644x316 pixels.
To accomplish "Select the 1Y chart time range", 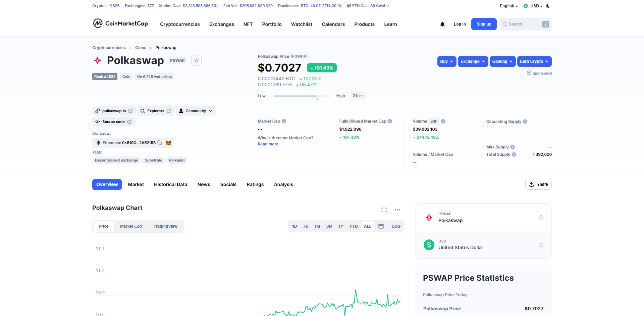I will (340, 226).
